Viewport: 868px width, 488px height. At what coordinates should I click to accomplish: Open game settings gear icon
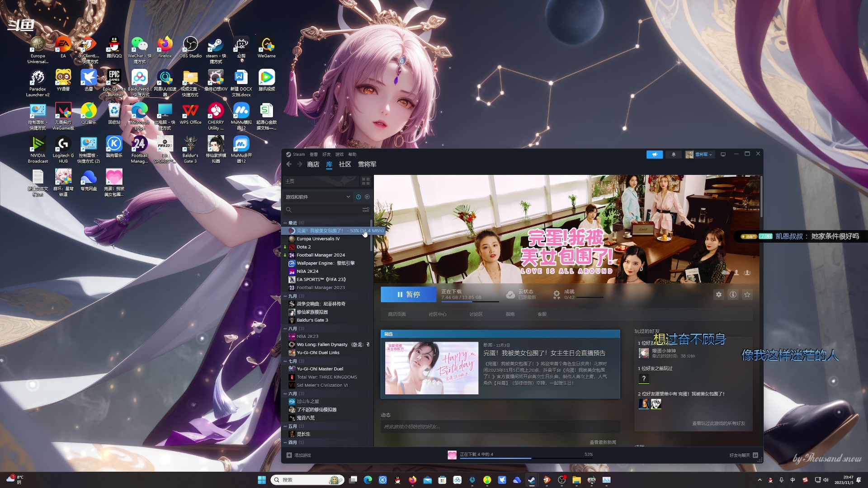719,295
